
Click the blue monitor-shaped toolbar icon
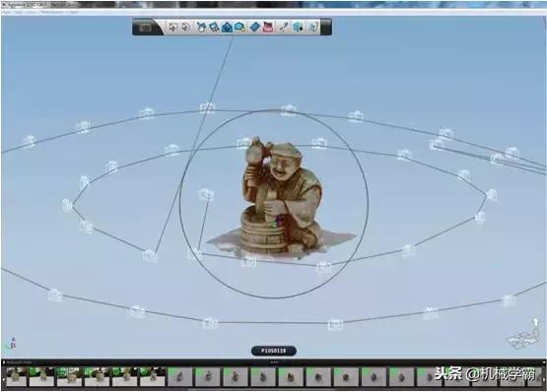214,27
